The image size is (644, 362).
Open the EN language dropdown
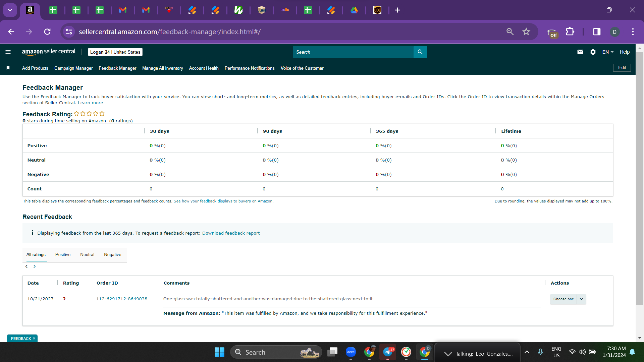coord(607,52)
